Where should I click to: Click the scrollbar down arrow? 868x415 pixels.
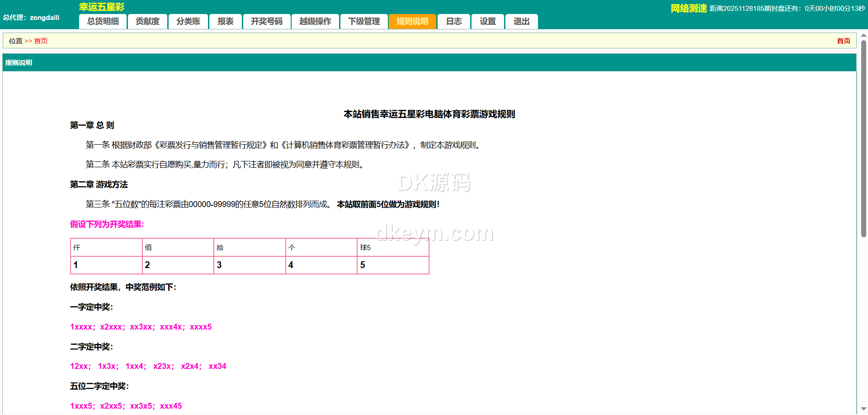point(863,409)
